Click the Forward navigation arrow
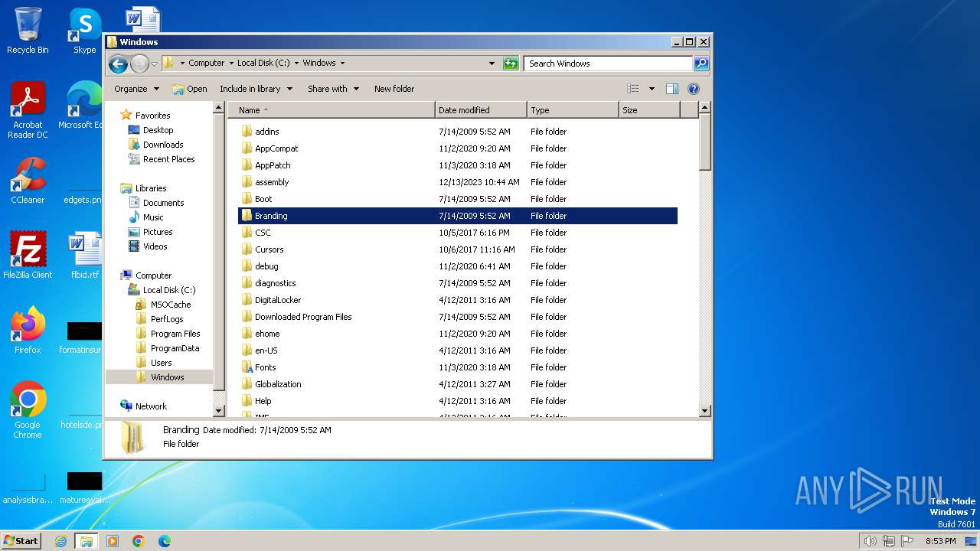The width and height of the screenshot is (980, 551). click(139, 64)
